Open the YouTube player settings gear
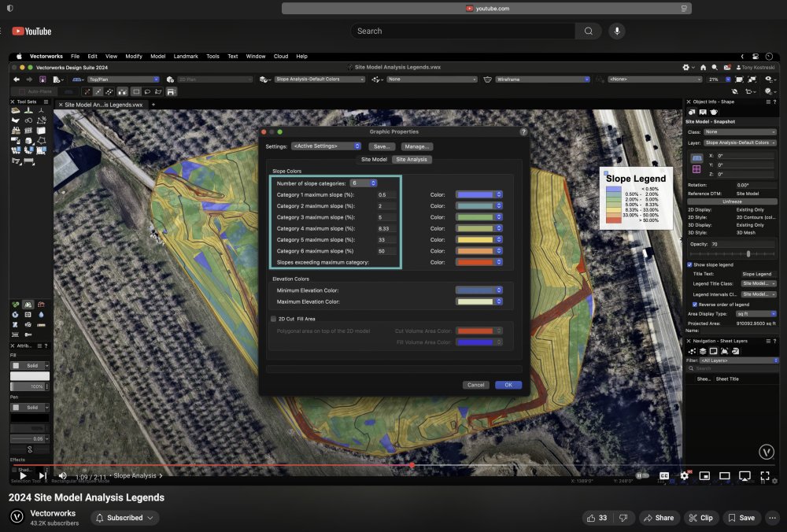Viewport: 787px width, 532px height. pos(684,475)
